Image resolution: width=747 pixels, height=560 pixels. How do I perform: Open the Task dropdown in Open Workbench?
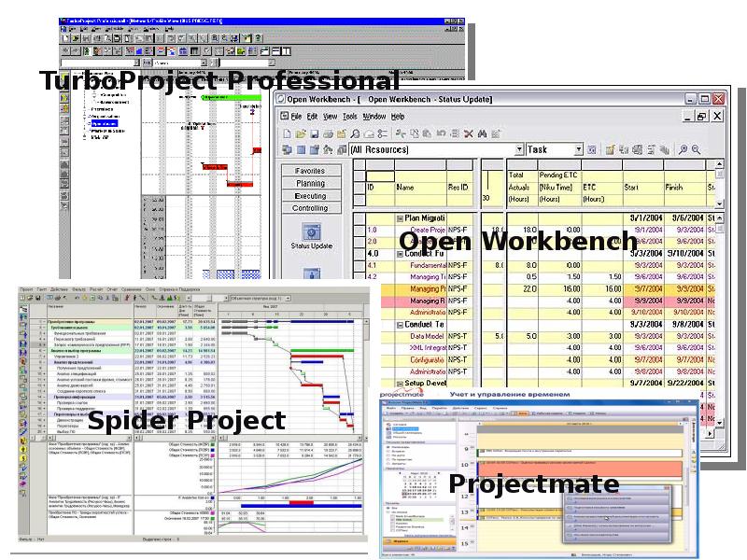point(578,149)
